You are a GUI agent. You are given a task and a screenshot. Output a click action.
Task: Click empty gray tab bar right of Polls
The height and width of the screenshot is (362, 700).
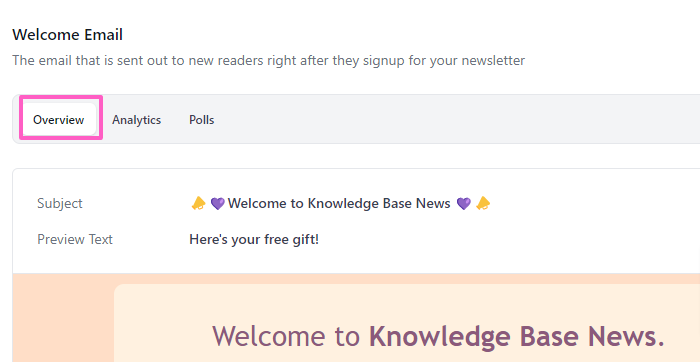(460, 120)
